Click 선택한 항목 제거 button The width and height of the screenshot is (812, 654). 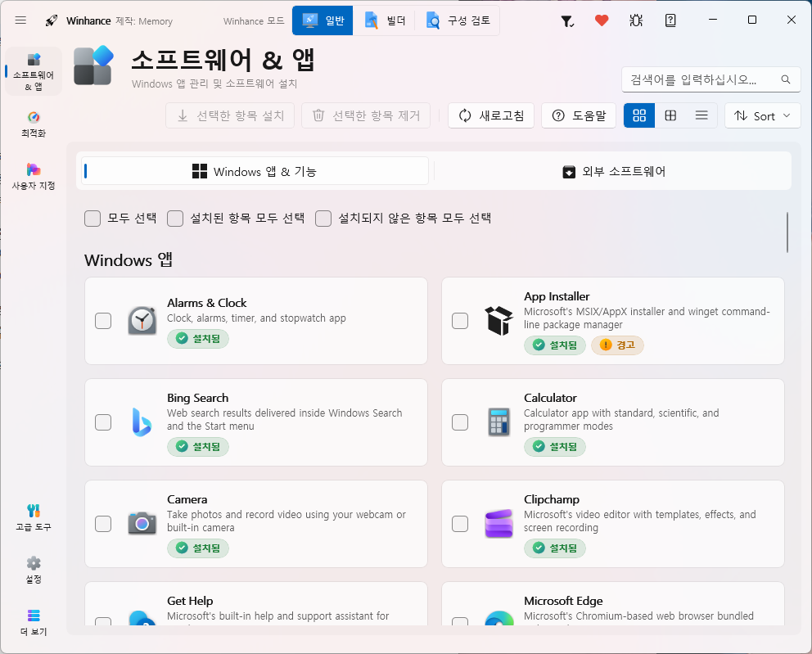pos(366,115)
